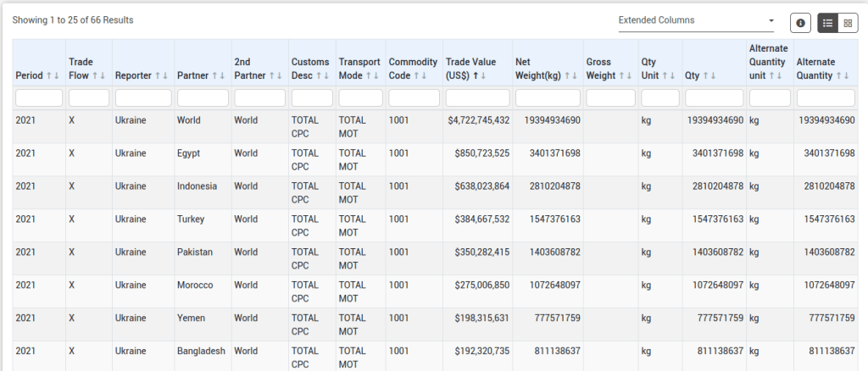Image resolution: width=868 pixels, height=371 pixels.
Task: Switch to list view layout
Action: click(x=827, y=24)
